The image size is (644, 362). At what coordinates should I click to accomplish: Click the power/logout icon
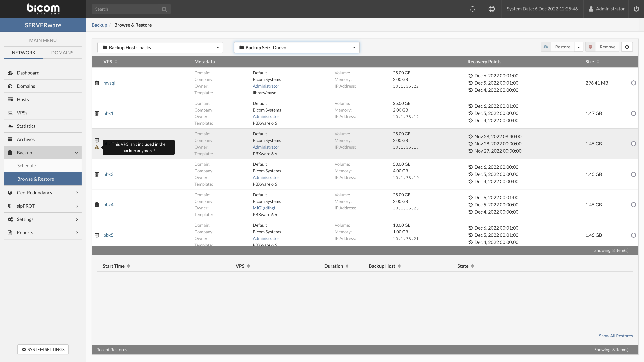click(636, 9)
